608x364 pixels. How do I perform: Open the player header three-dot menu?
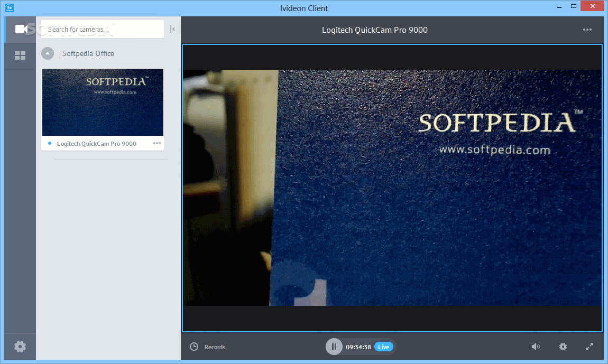pos(587,30)
